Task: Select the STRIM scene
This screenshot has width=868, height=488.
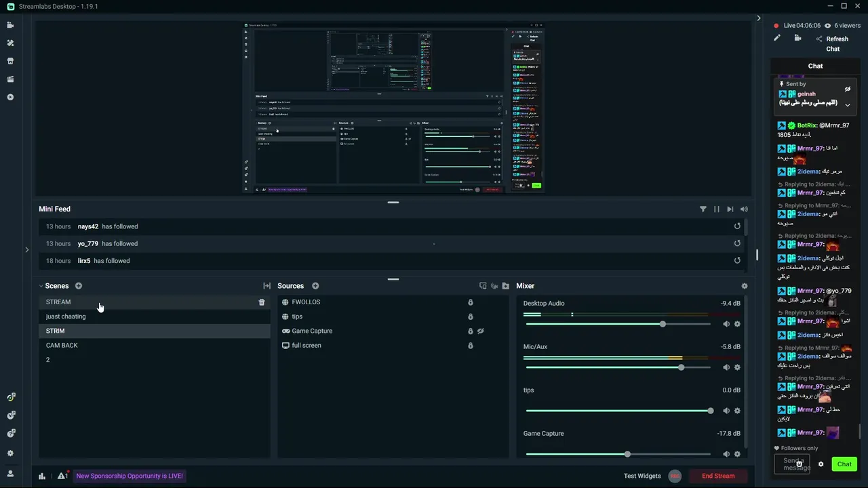Action: click(155, 331)
